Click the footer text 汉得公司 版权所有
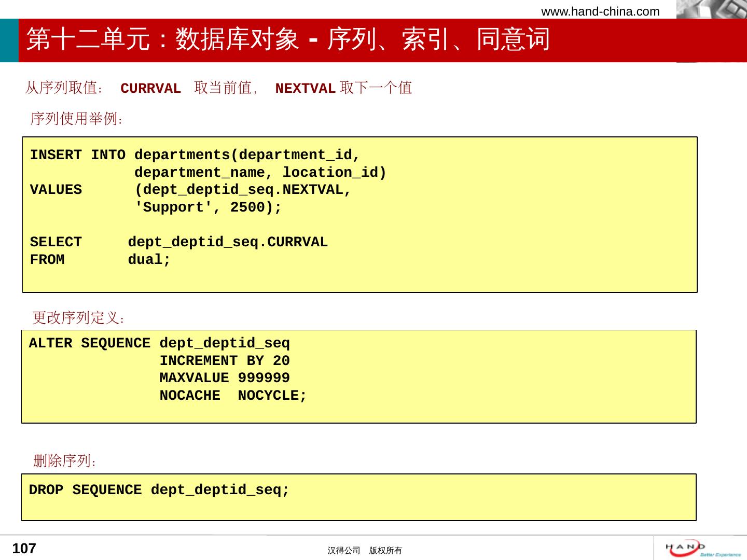Viewport: 747px width, 560px height. 365,551
